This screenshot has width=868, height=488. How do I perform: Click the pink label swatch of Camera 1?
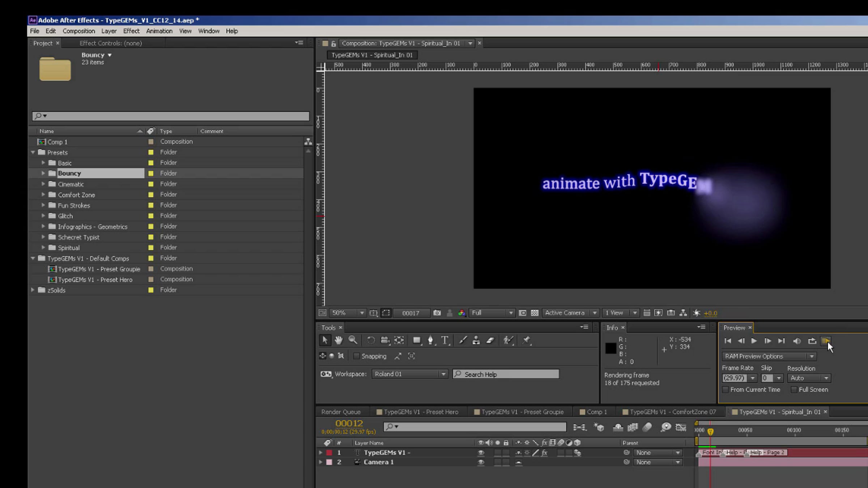point(329,462)
